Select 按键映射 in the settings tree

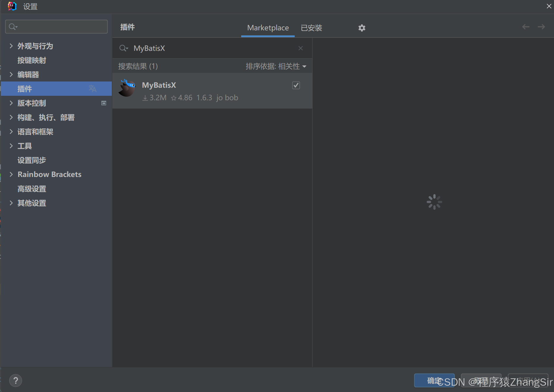point(32,60)
